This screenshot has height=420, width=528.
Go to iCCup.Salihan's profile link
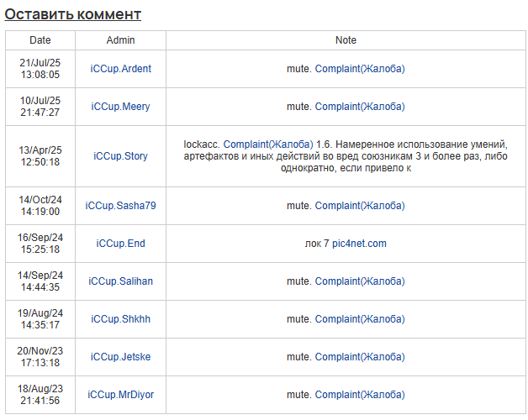[x=120, y=281]
